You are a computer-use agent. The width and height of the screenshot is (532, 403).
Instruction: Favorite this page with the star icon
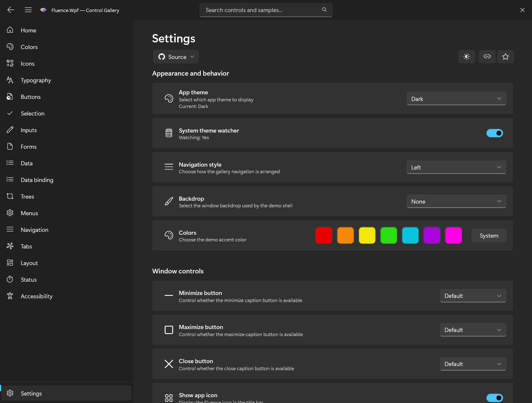point(505,57)
